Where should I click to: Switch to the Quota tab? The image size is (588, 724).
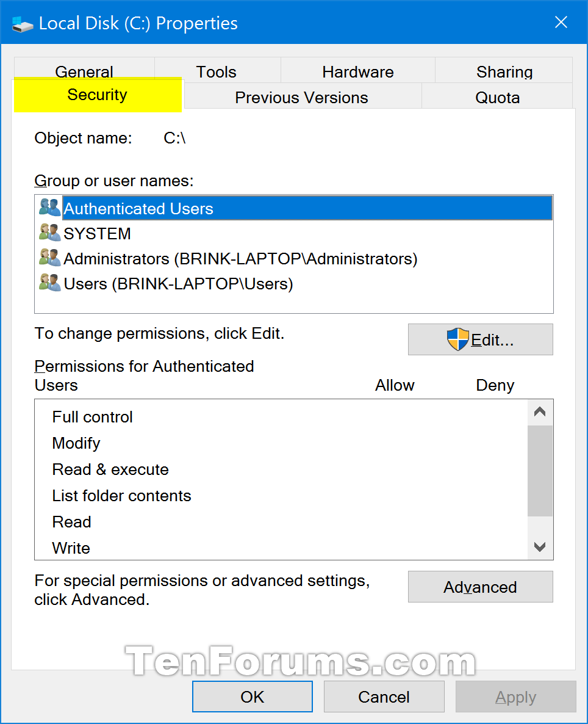point(498,97)
